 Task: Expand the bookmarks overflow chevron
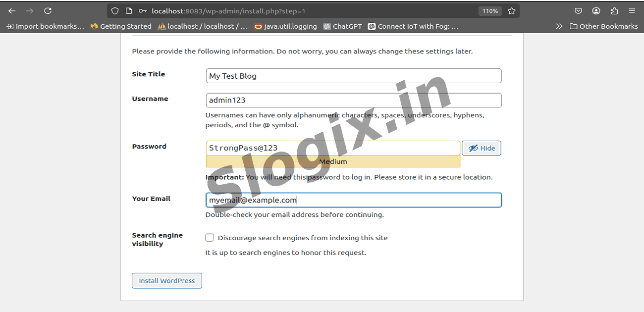pos(559,26)
